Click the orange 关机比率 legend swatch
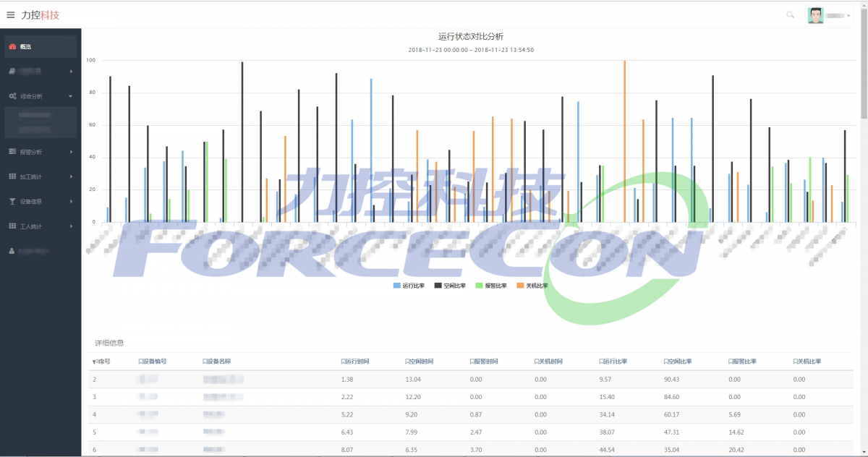Image resolution: width=868 pixels, height=457 pixels. coord(521,286)
